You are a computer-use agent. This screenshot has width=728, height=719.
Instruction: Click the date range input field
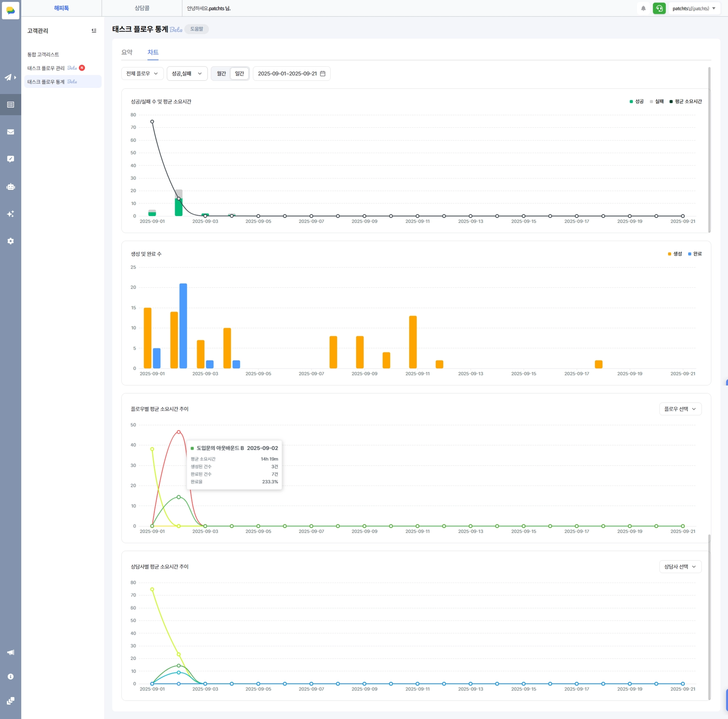pos(291,74)
